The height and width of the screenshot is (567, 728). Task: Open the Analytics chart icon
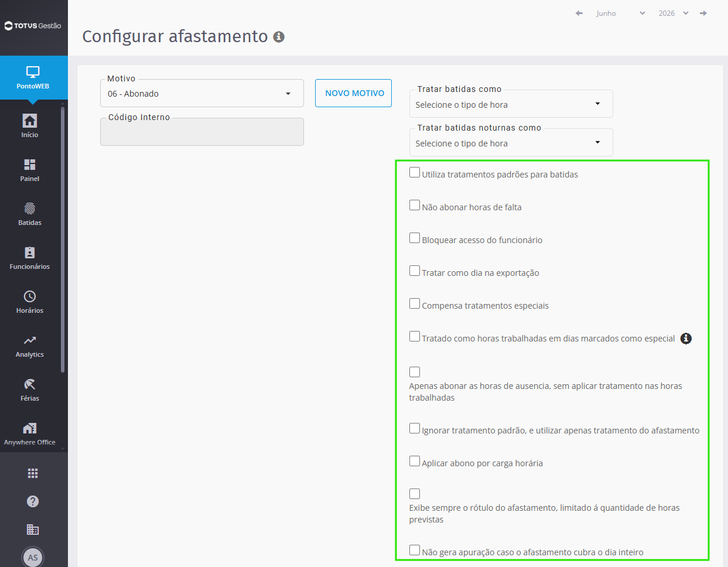coord(30,340)
